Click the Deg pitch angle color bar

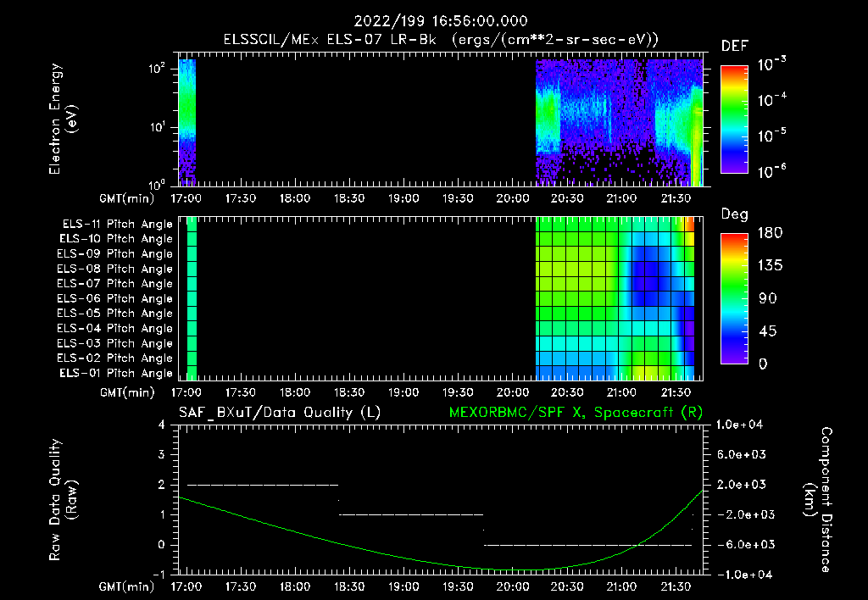pos(734,298)
